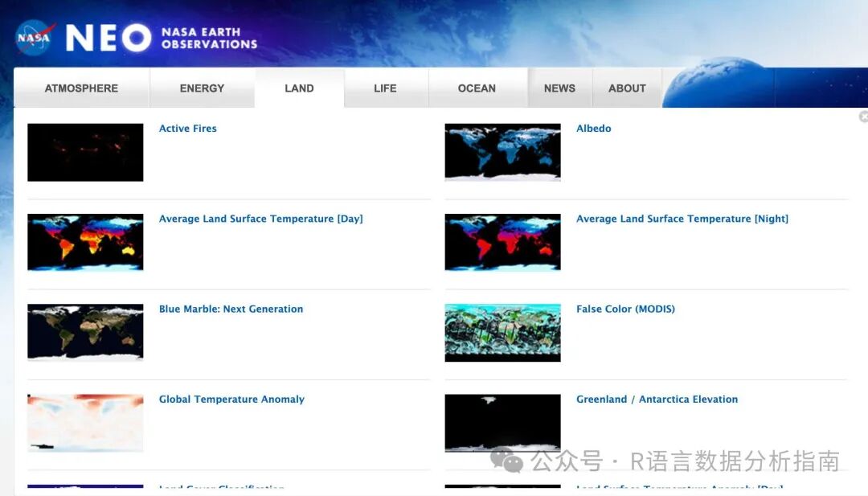Switch to the Life tab
This screenshot has width=868, height=496.
click(x=385, y=88)
